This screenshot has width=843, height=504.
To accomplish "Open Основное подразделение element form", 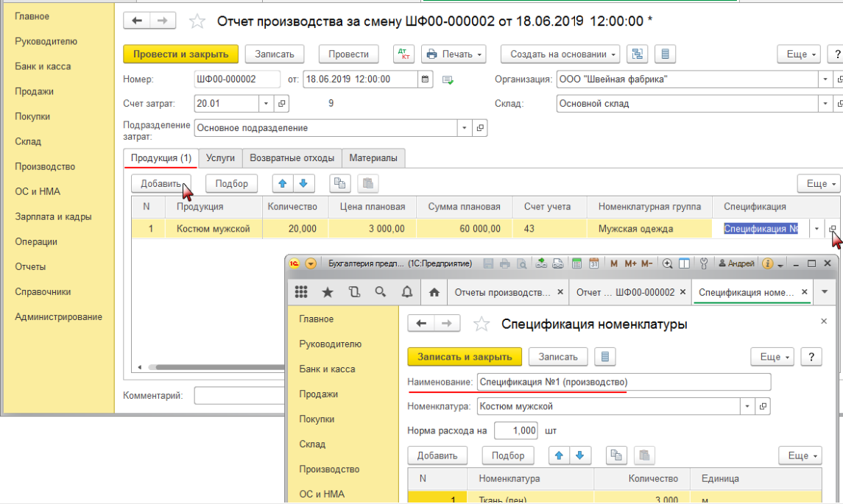I will click(480, 128).
